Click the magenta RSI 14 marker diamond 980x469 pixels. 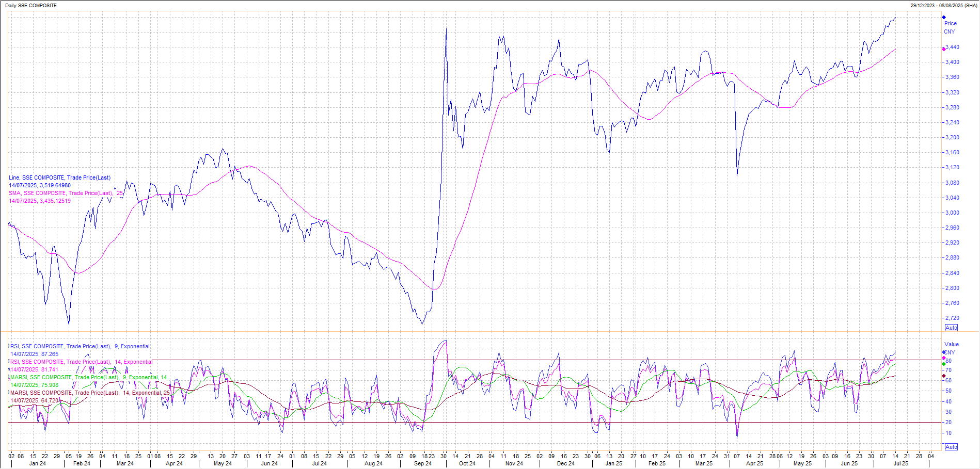944,359
